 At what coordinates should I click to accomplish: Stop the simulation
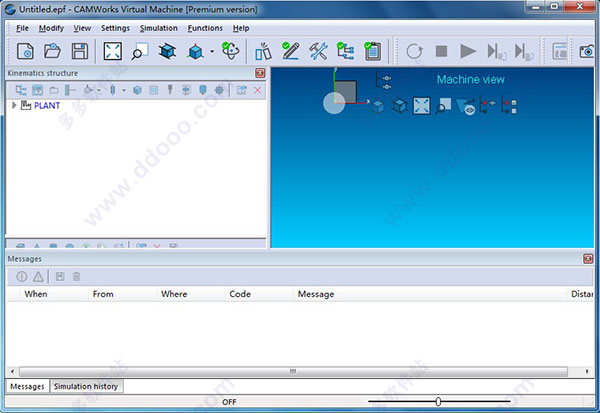pyautogui.click(x=441, y=51)
